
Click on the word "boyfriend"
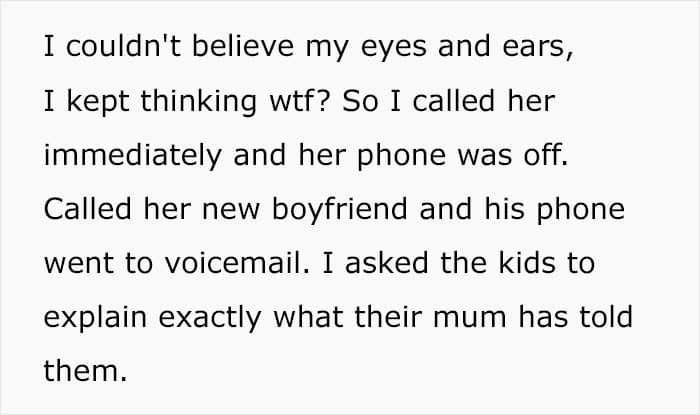[x=339, y=210]
